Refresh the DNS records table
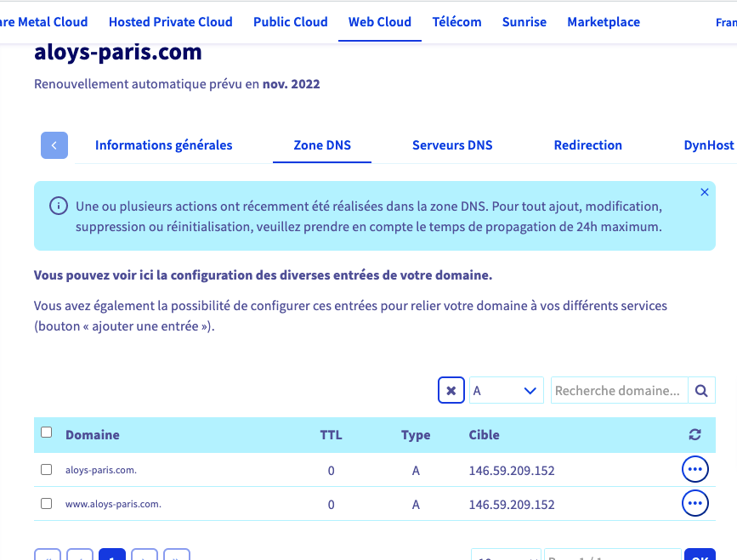The height and width of the screenshot is (560, 737). (x=694, y=435)
